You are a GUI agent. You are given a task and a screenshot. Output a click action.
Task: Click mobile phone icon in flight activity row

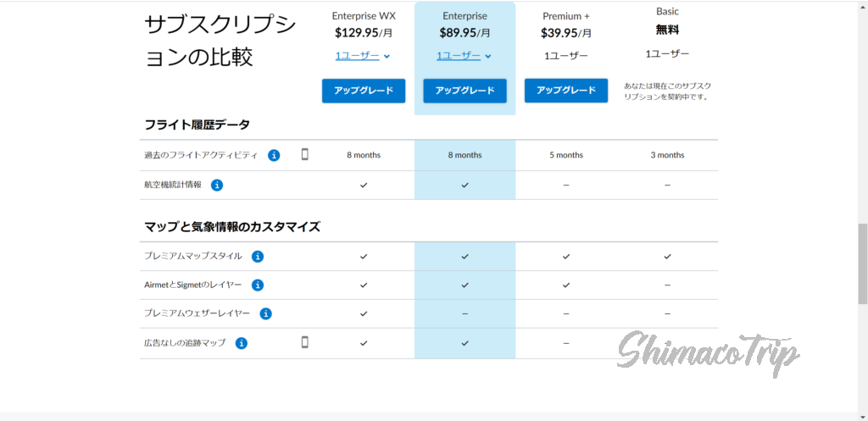pyautogui.click(x=305, y=154)
